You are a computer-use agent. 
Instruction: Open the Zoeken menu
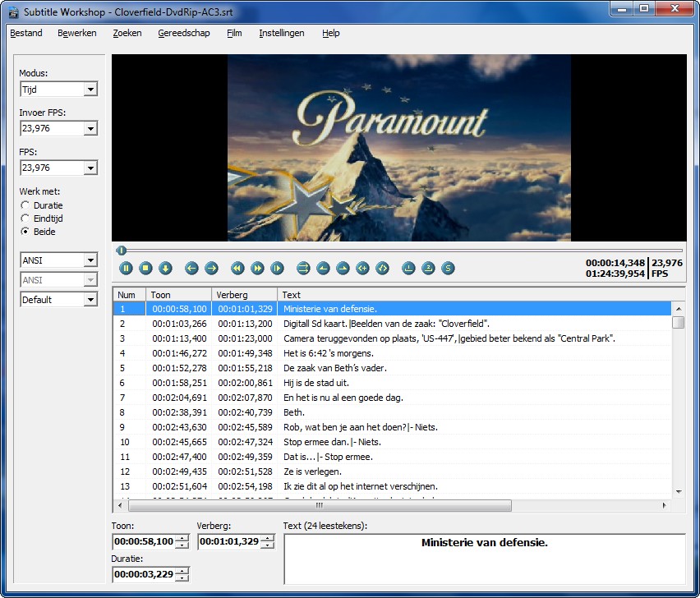point(127,33)
